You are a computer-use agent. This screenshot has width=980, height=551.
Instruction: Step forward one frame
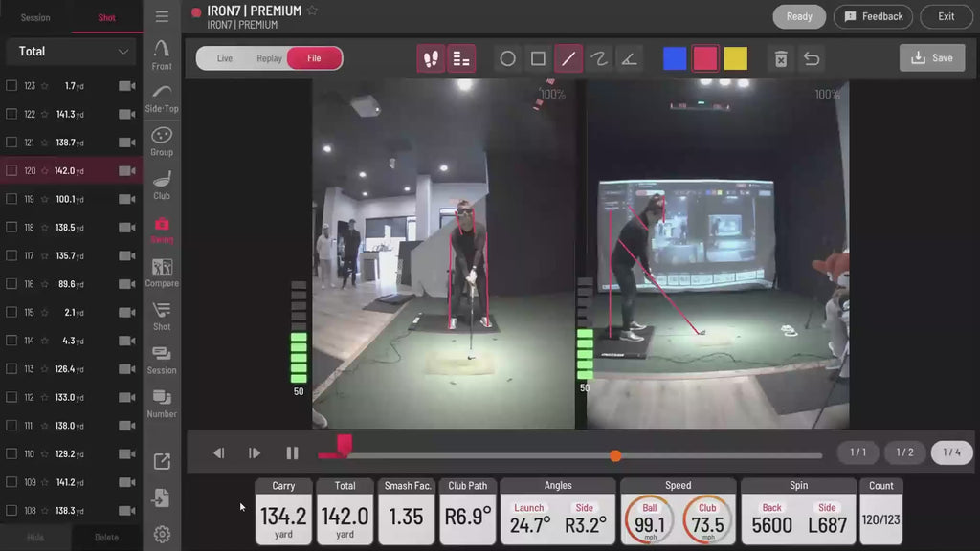(255, 452)
